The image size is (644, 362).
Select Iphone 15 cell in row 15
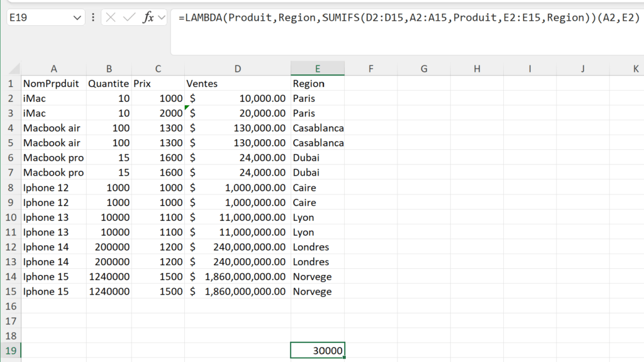pos(54,291)
